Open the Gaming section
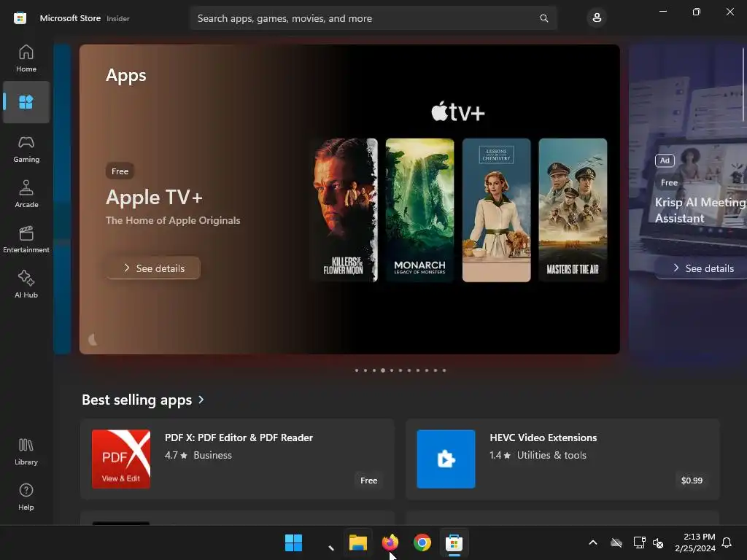This screenshot has height=560, width=747. point(26,149)
